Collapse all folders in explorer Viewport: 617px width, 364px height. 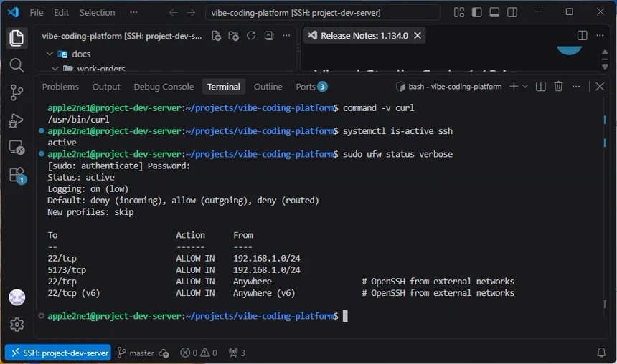269,36
